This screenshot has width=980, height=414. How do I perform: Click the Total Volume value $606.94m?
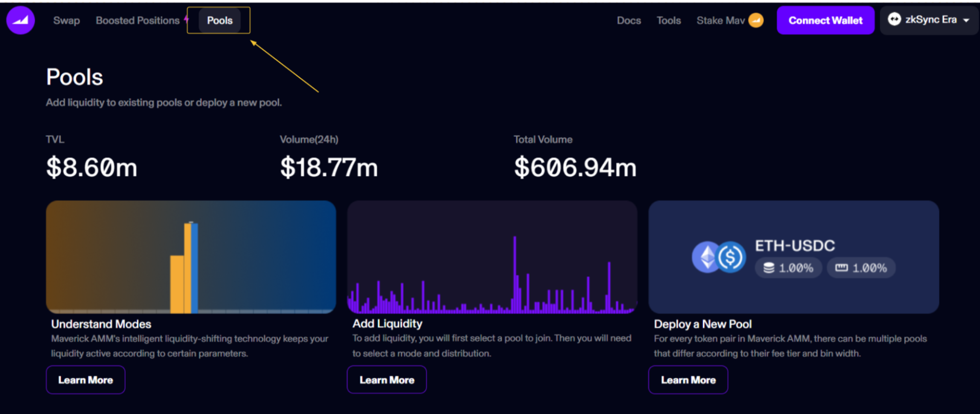click(x=575, y=167)
